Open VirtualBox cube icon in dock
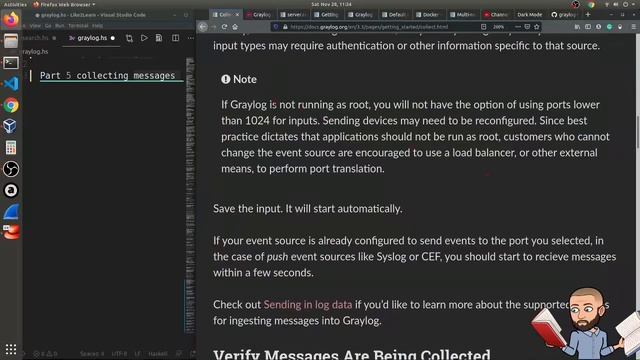 10,126
